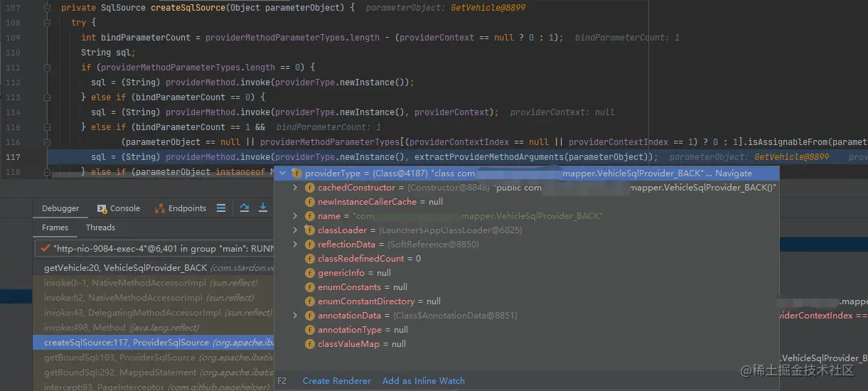Select the annotationType = null row

(x=527, y=330)
